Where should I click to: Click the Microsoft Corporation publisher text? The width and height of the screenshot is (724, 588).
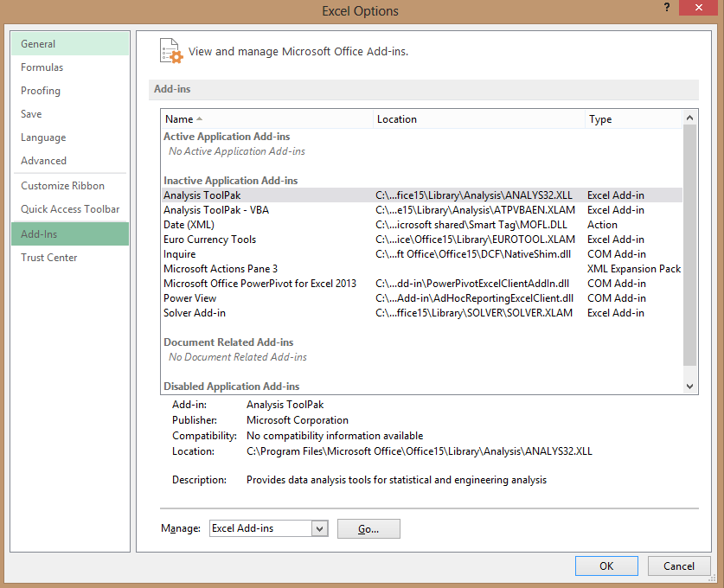point(298,420)
